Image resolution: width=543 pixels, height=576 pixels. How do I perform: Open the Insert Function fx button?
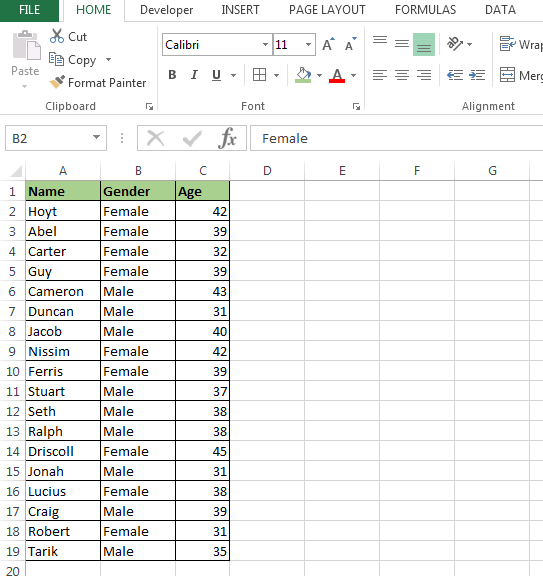[227, 138]
